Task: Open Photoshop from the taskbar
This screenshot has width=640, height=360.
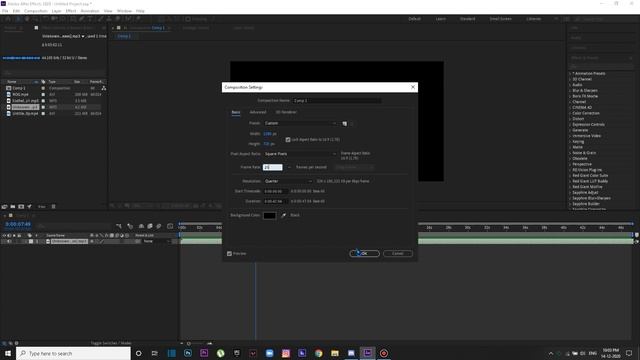Action: (x=188, y=353)
